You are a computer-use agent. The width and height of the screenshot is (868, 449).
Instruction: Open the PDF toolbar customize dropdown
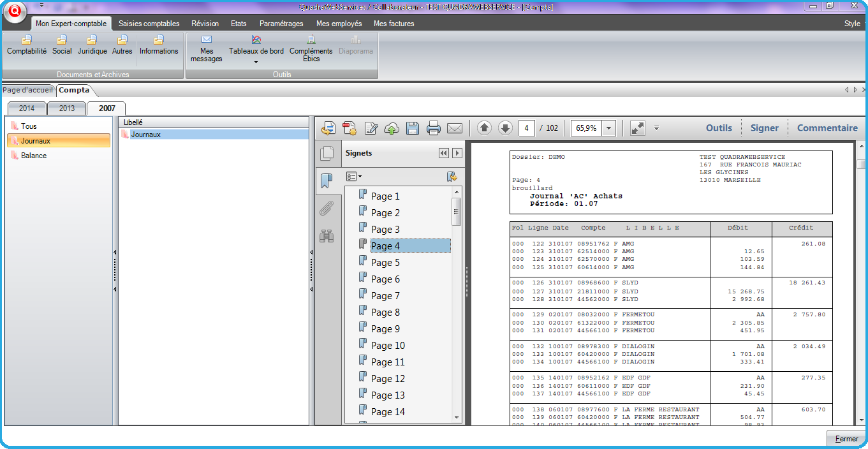656,128
